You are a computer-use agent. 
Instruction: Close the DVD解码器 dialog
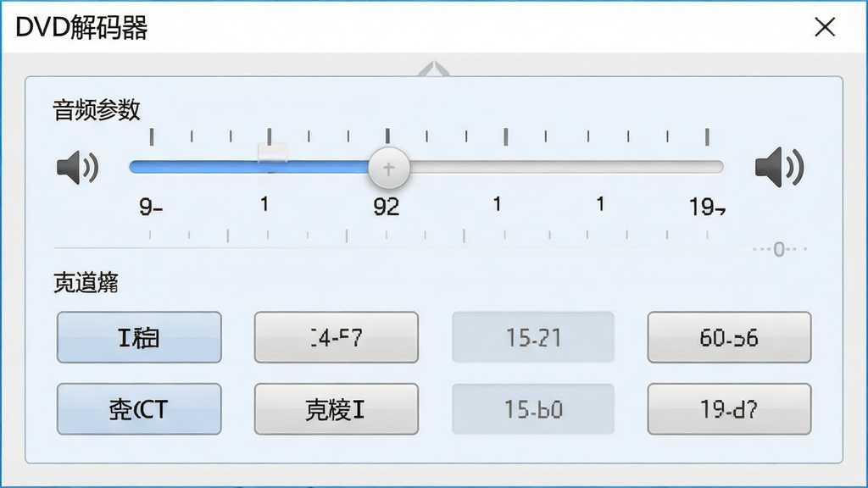(x=825, y=26)
